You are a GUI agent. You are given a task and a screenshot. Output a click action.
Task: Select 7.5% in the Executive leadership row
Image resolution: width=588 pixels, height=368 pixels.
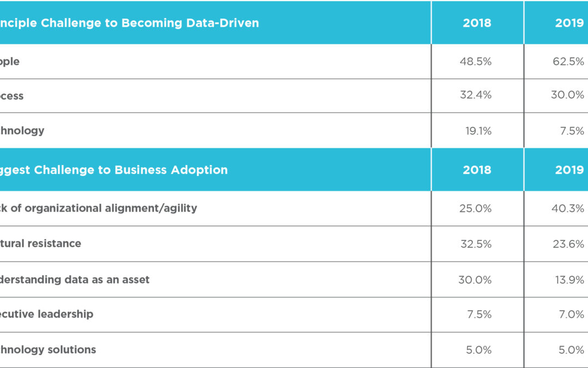coord(479,314)
